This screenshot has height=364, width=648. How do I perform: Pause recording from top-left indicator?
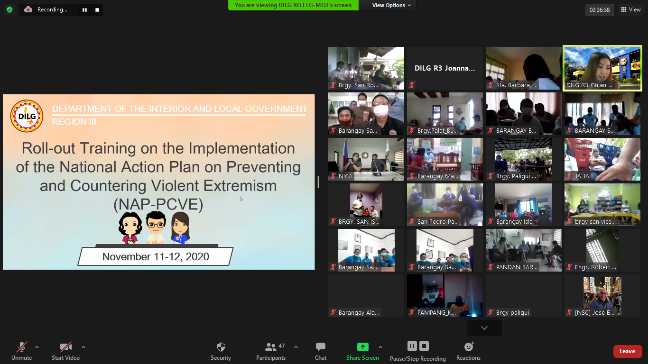(85, 10)
